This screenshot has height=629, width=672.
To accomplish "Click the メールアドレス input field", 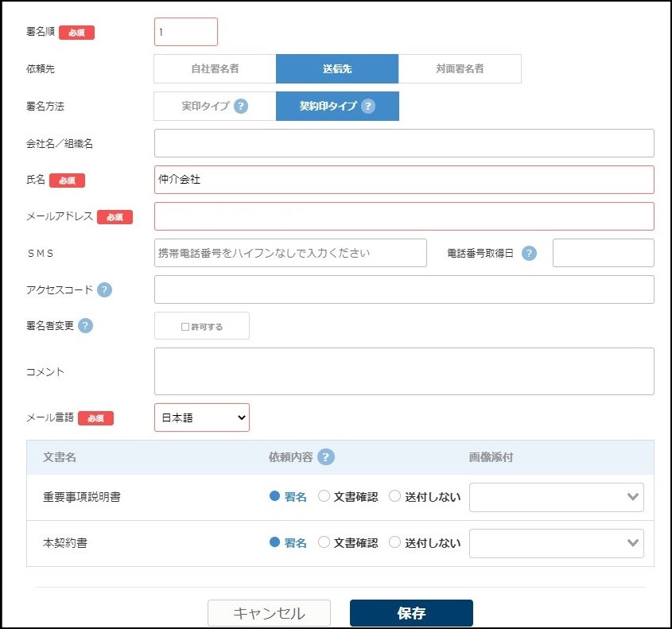I will click(x=404, y=216).
